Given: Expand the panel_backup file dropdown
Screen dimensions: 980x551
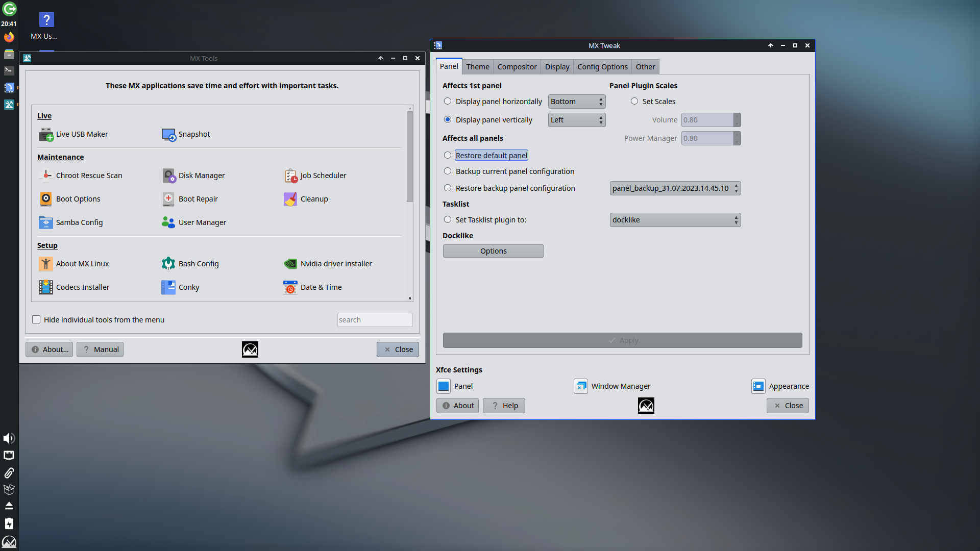Looking at the screenshot, I should (x=675, y=188).
